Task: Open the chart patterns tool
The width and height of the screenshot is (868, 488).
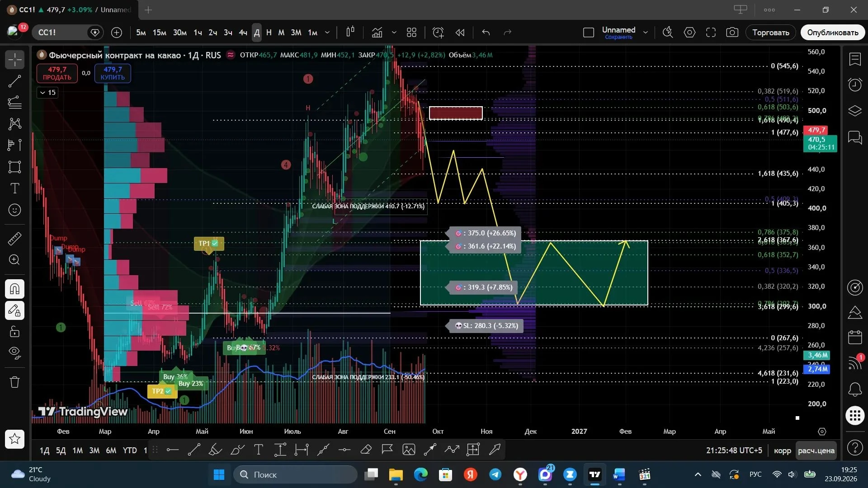Action: (x=14, y=124)
